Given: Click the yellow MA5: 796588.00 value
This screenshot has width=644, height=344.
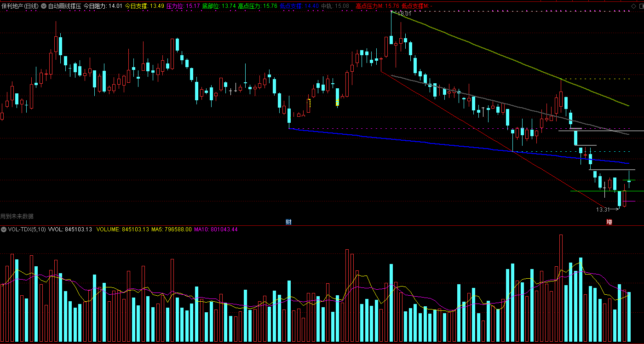Looking at the screenshot, I should 172,229.
